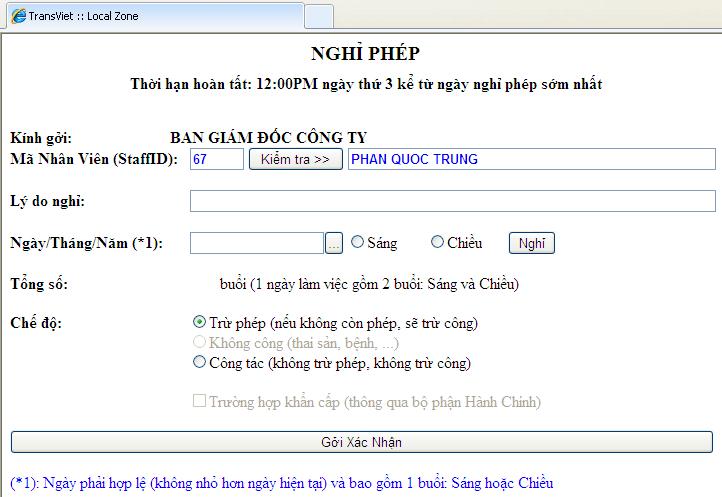722x497 pixels.
Task: Click the Kiểm tra >> button
Action: click(296, 159)
